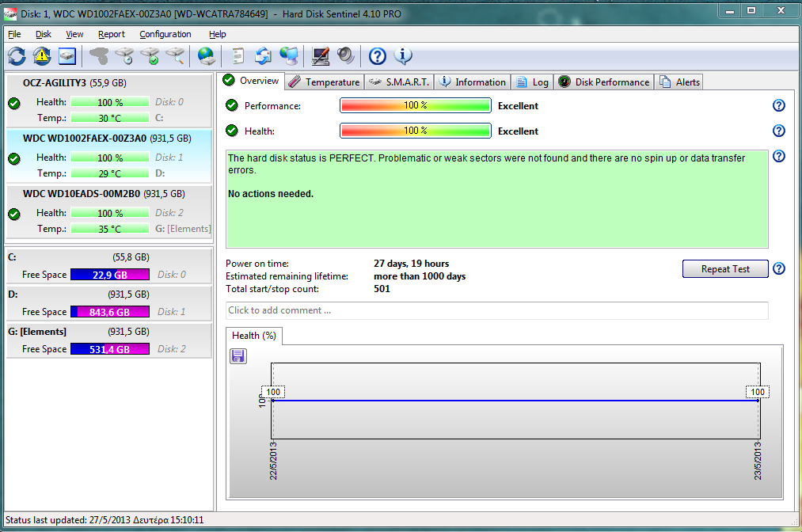The width and height of the screenshot is (802, 532).
Task: Click the status bar 'Status last updated' text
Action: [x=105, y=520]
